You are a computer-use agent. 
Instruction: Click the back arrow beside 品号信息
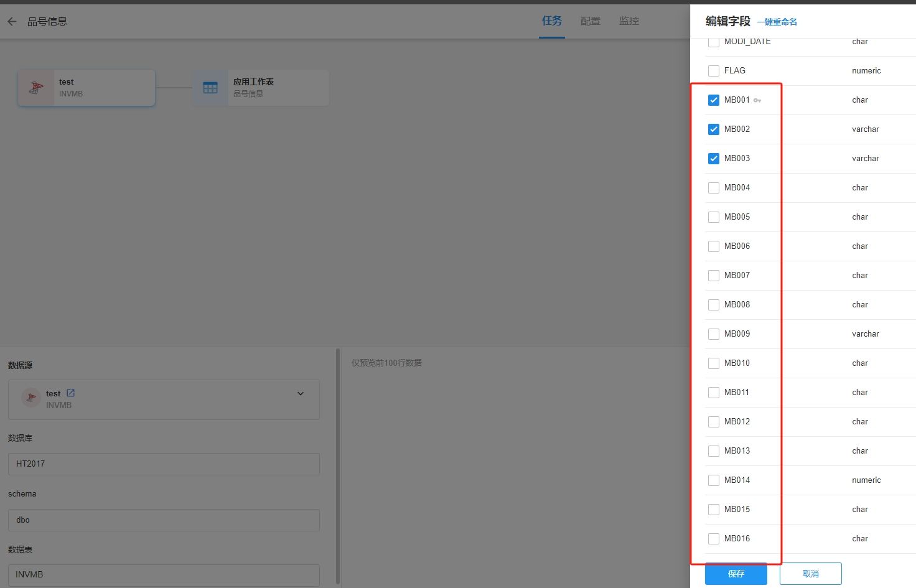pos(11,21)
